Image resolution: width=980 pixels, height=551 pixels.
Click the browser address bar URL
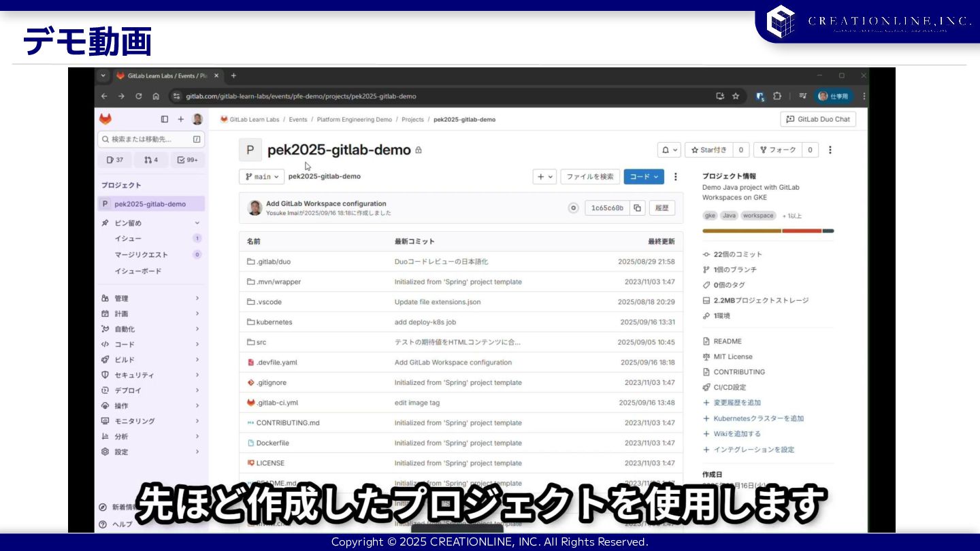(x=301, y=96)
